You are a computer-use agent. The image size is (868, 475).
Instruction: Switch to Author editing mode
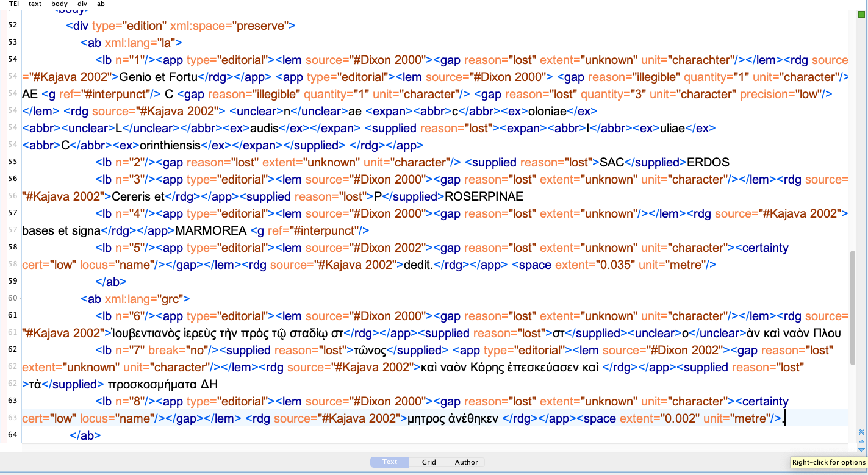[466, 462]
